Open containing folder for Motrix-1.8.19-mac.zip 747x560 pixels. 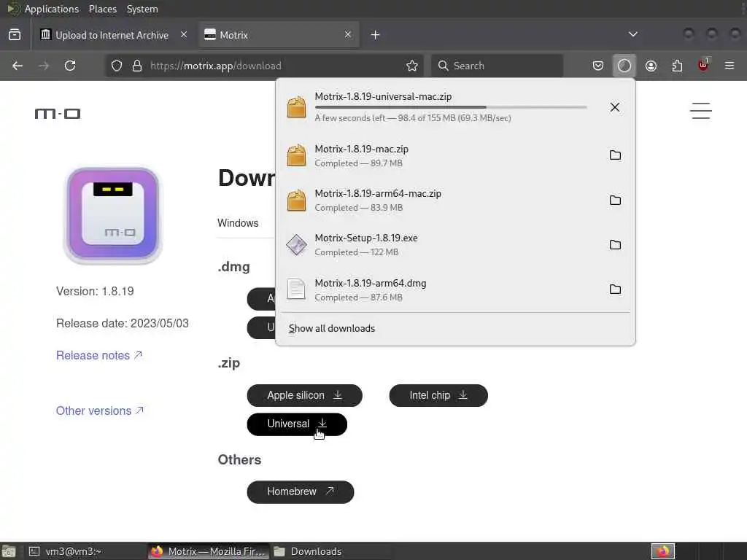coord(615,155)
